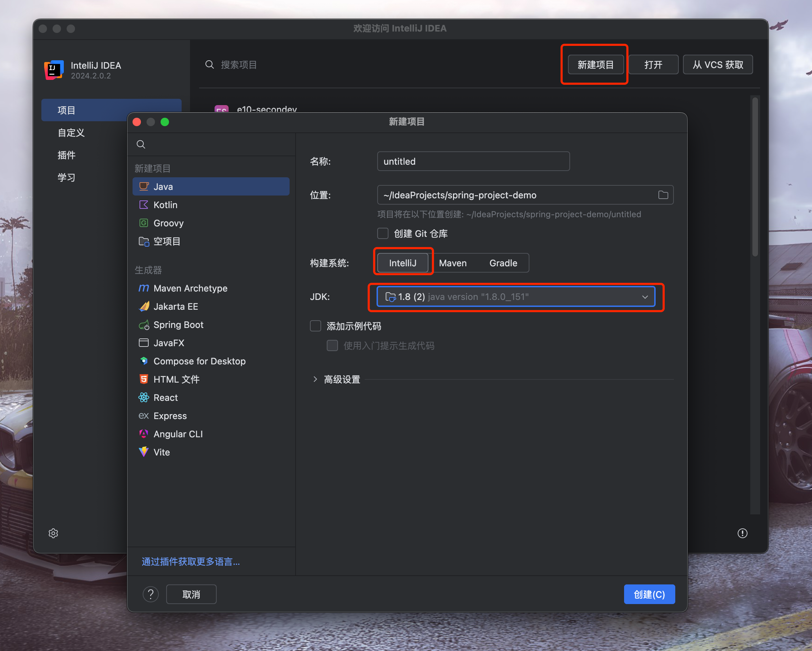
Task: Open the 学习 tab in Welcome sidebar
Action: coord(66,177)
